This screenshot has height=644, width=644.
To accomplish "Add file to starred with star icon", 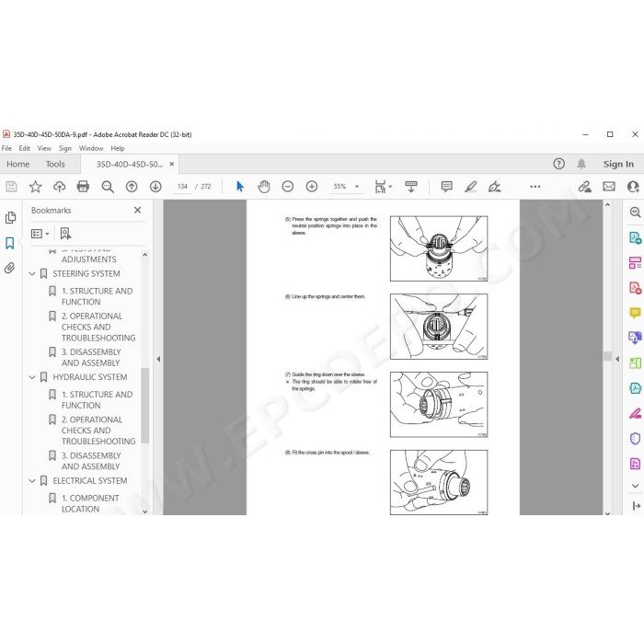I will click(35, 187).
